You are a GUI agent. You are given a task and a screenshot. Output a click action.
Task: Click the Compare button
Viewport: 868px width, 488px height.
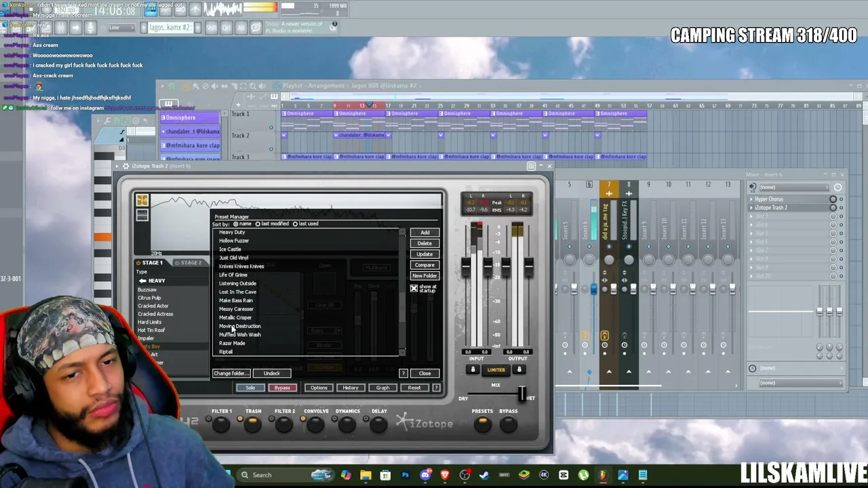[425, 265]
